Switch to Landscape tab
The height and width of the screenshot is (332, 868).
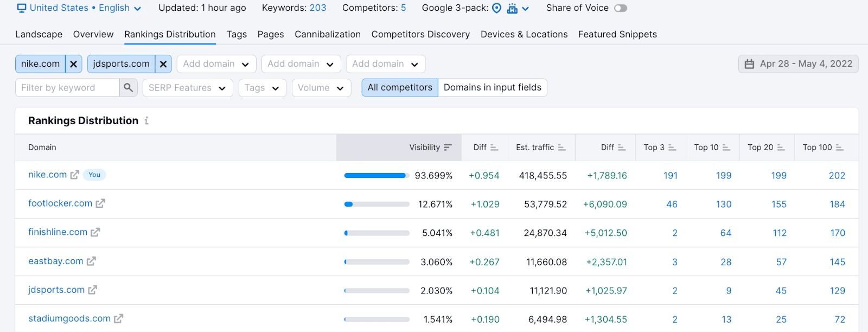(39, 34)
